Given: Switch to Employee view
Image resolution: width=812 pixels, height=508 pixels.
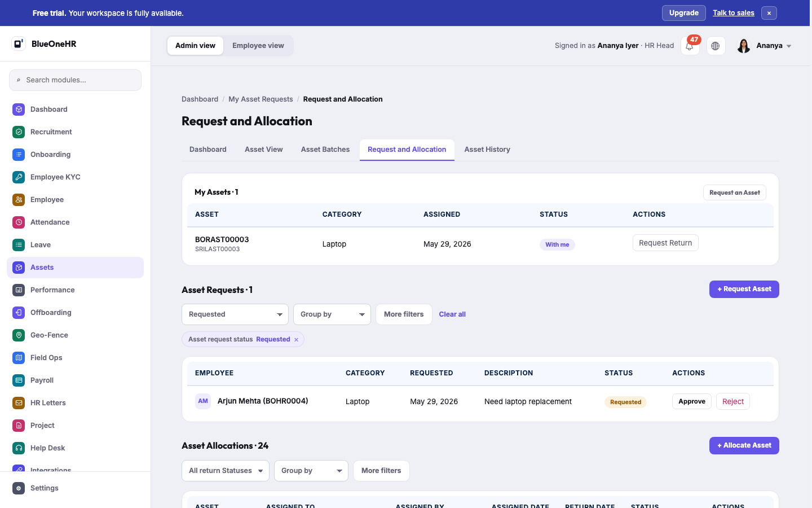Looking at the screenshot, I should [258, 46].
